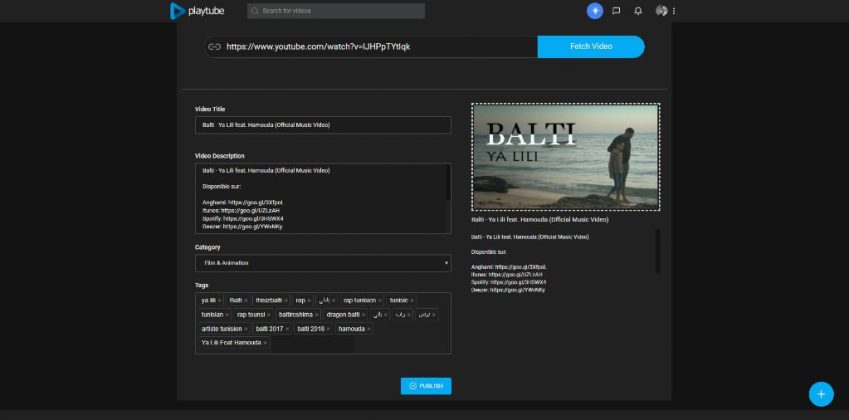This screenshot has width=849, height=420.
Task: Focus the Search for videos field
Action: coord(336,11)
